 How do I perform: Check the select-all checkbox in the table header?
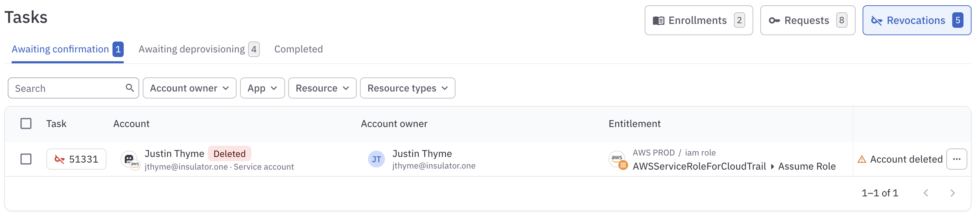[x=26, y=123]
